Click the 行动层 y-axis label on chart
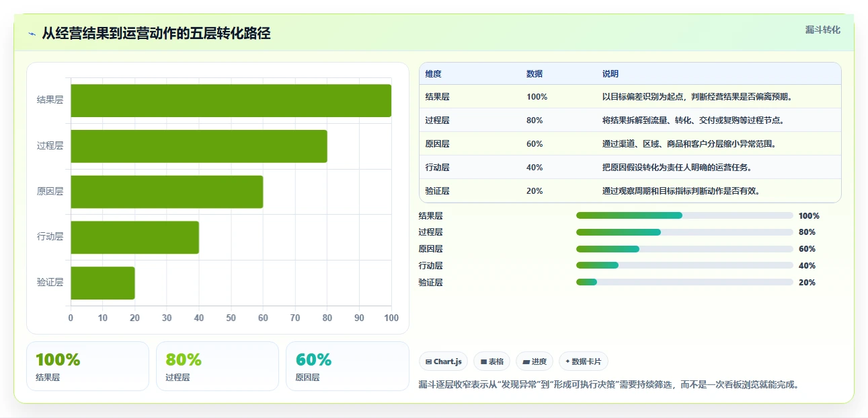The width and height of the screenshot is (868, 418). [50, 237]
